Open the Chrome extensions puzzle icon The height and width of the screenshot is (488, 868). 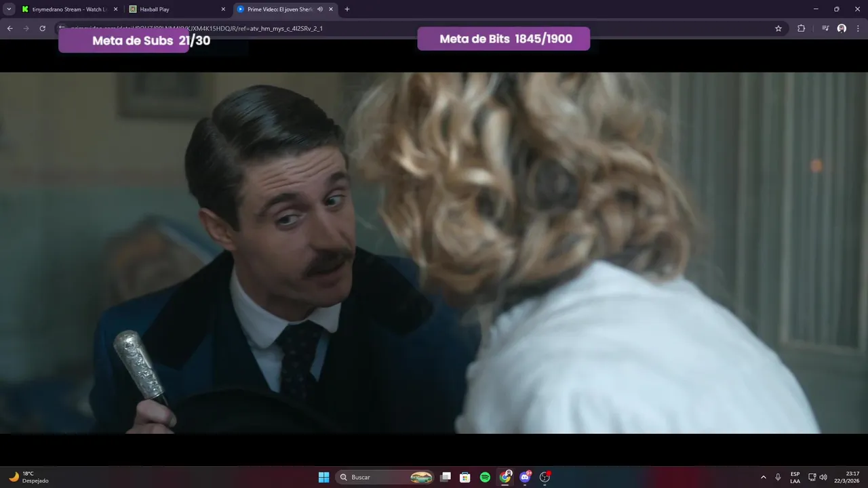coord(802,28)
